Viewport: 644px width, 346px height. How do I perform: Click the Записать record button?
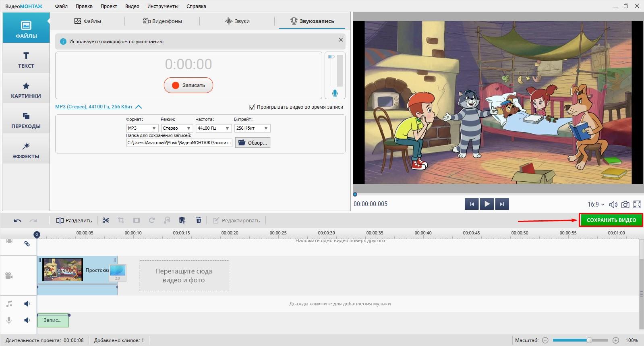click(188, 85)
